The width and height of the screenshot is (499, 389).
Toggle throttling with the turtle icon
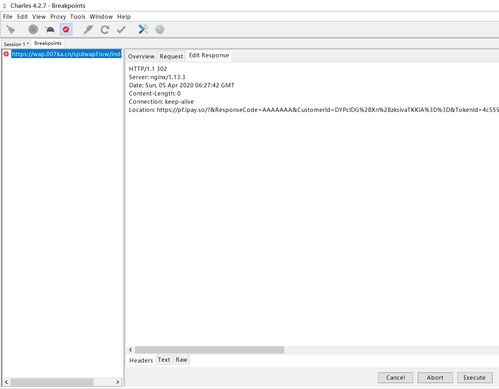pyautogui.click(x=50, y=30)
